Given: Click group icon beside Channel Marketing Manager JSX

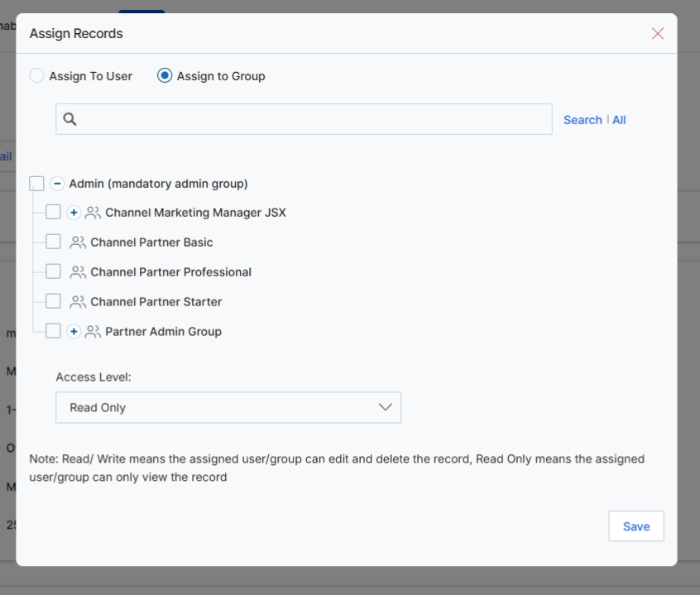Looking at the screenshot, I should click(93, 213).
